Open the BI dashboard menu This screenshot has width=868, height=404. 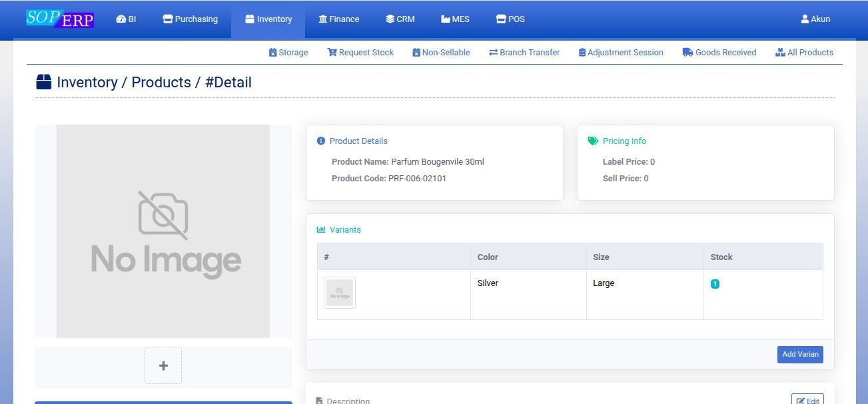click(x=126, y=19)
